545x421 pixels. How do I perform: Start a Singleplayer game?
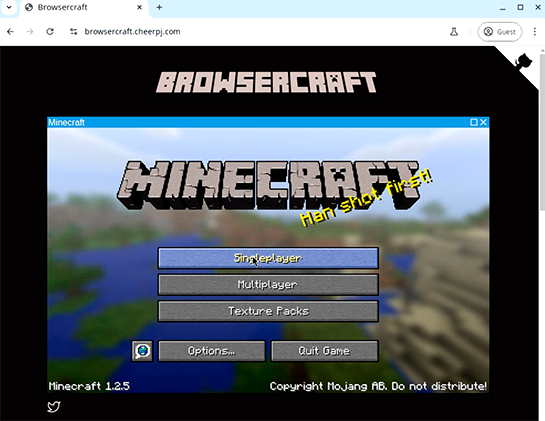click(x=268, y=258)
